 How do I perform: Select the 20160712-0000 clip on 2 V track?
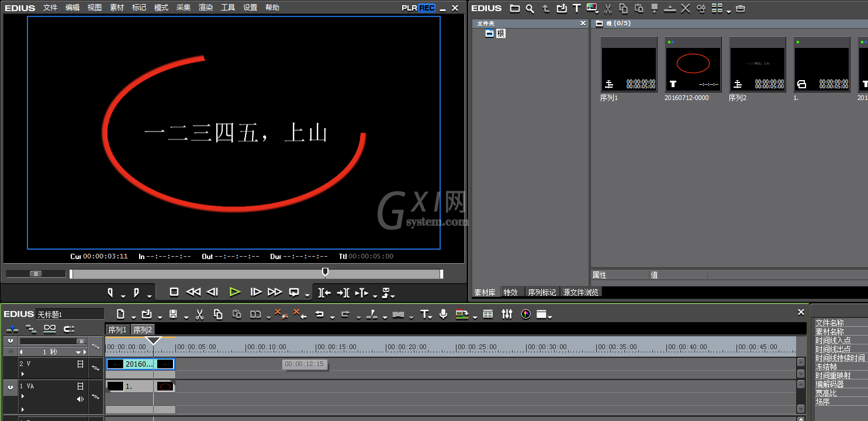click(140, 364)
